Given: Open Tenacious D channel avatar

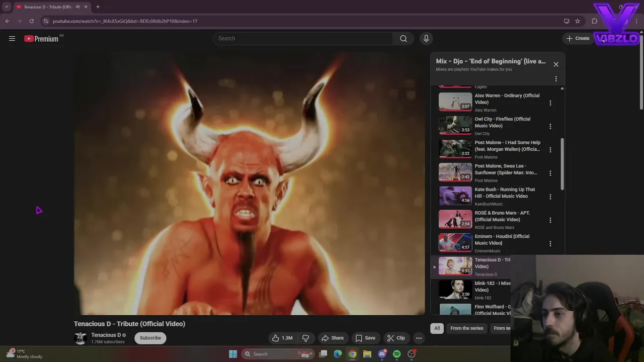Looking at the screenshot, I should (x=80, y=338).
